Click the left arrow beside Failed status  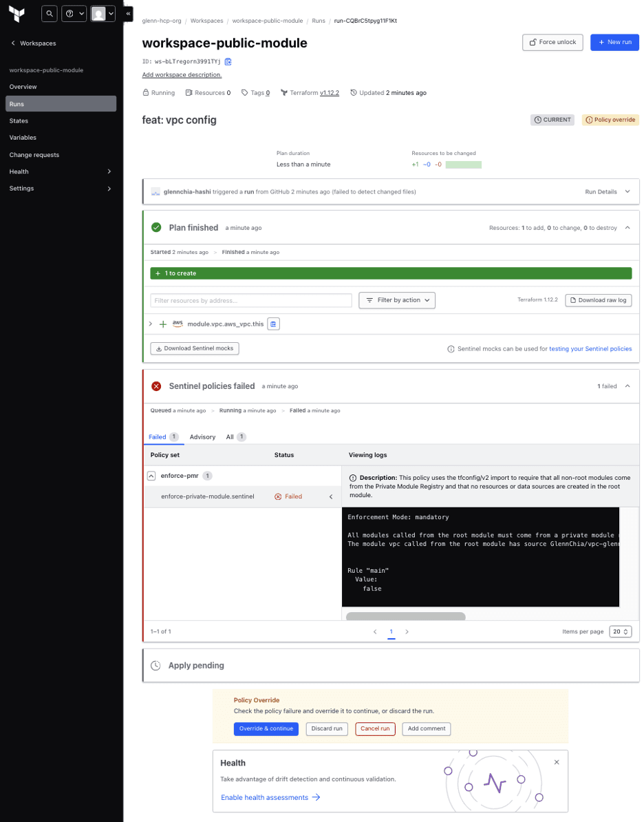pyautogui.click(x=331, y=496)
